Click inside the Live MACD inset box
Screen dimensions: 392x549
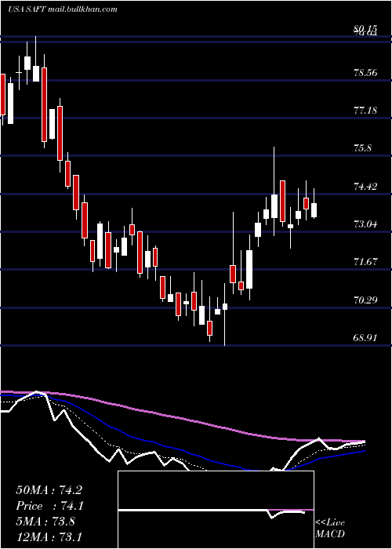pos(216,510)
